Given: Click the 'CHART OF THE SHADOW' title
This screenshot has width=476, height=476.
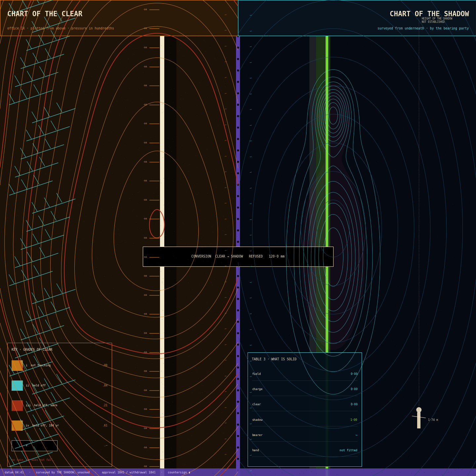Looking at the screenshot, I should (x=429, y=14).
